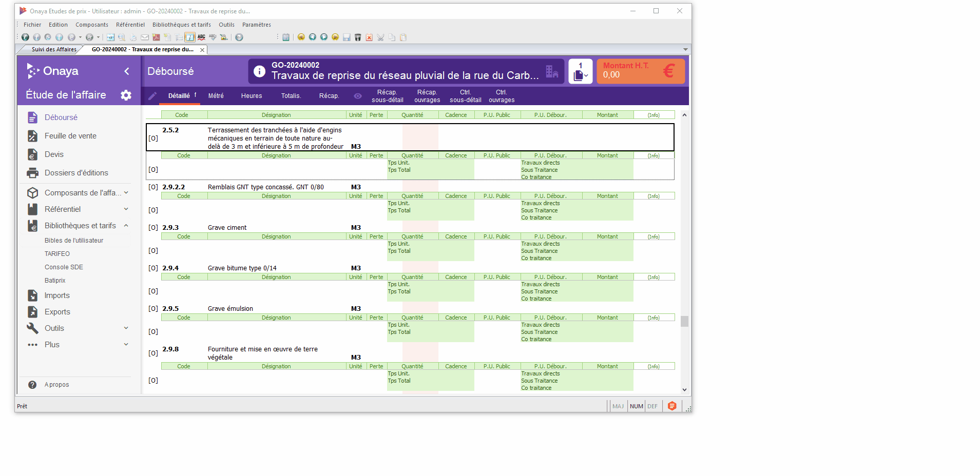Click the floppy disk save icon
980x476 pixels.
coord(347,37)
